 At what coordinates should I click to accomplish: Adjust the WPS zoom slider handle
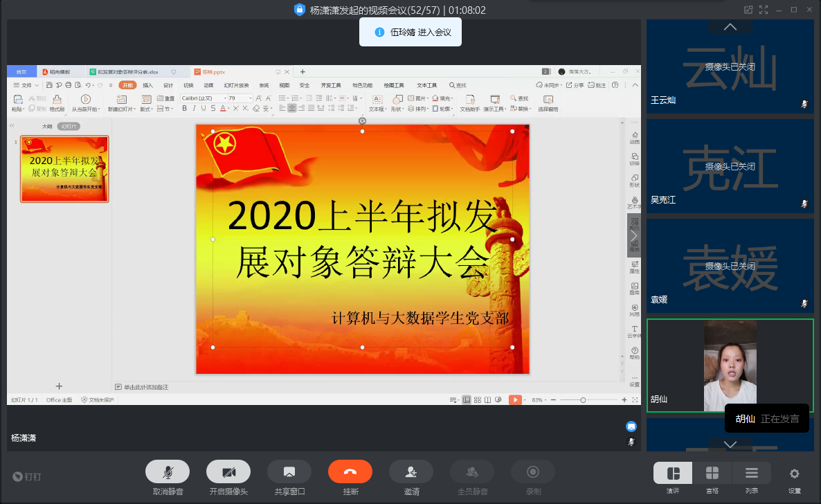coord(583,399)
